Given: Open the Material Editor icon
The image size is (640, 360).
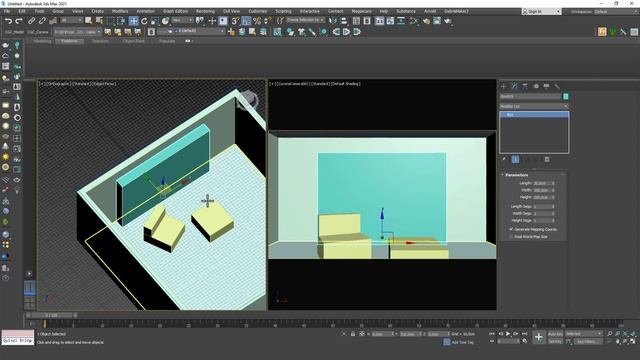Looking at the screenshot, I should coord(414,20).
